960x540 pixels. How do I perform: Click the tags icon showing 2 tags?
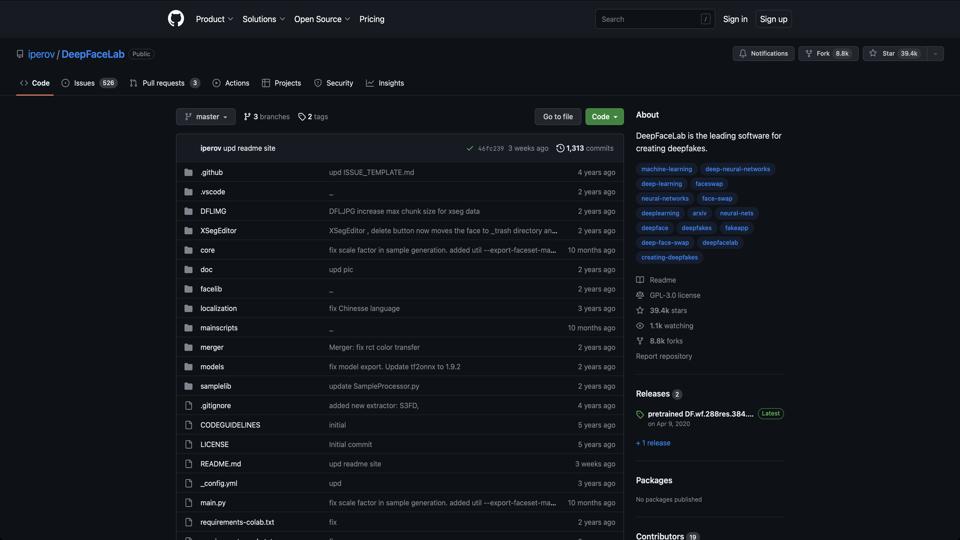point(302,117)
